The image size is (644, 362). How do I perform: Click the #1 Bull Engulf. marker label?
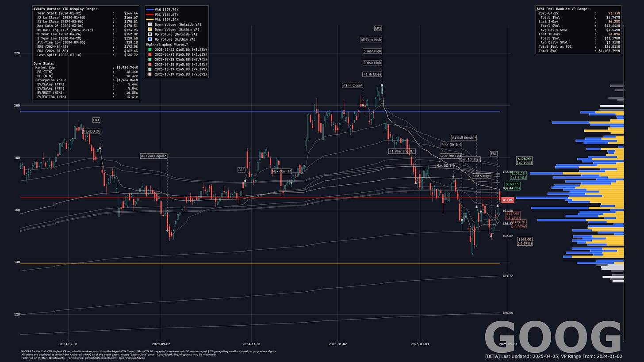(464, 137)
